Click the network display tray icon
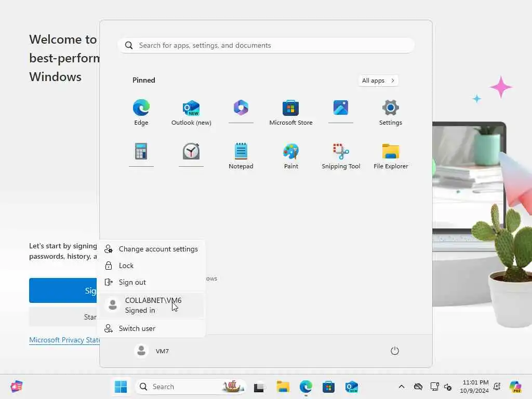The image size is (532, 399). click(x=435, y=387)
